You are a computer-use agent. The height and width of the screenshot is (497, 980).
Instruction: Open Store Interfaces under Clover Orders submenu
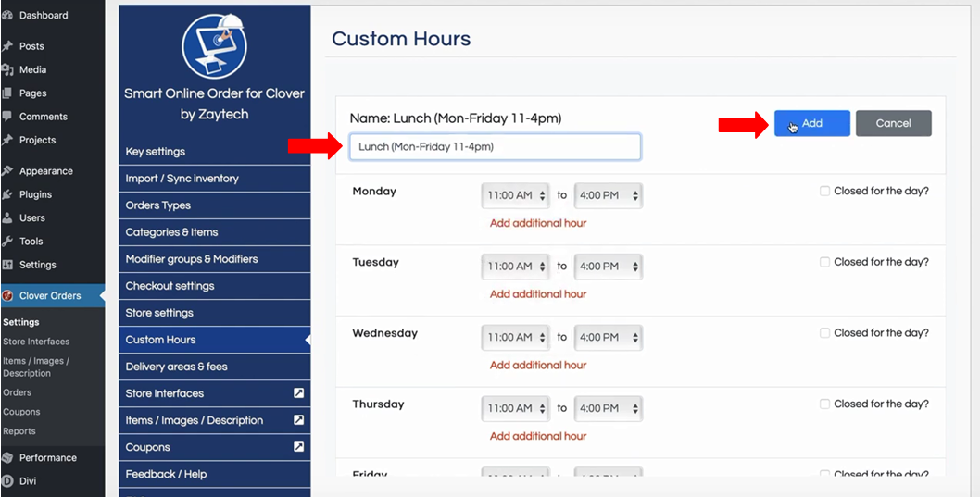(x=36, y=342)
